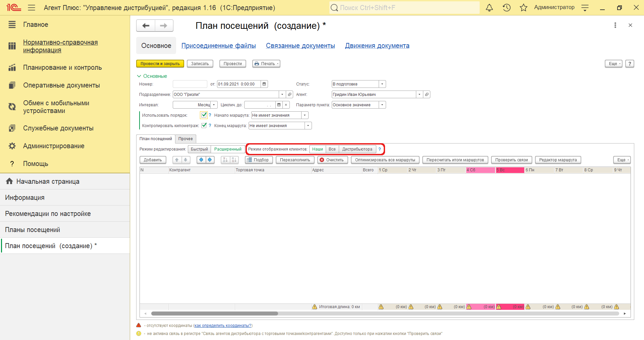Open calendar for Циклич. до field
644x340 pixels.
[x=279, y=105]
